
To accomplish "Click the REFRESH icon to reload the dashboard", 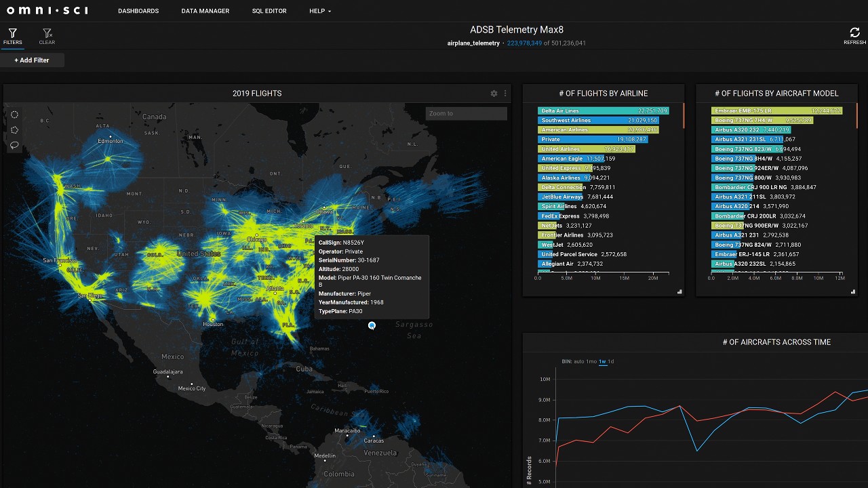I will click(x=854, y=31).
